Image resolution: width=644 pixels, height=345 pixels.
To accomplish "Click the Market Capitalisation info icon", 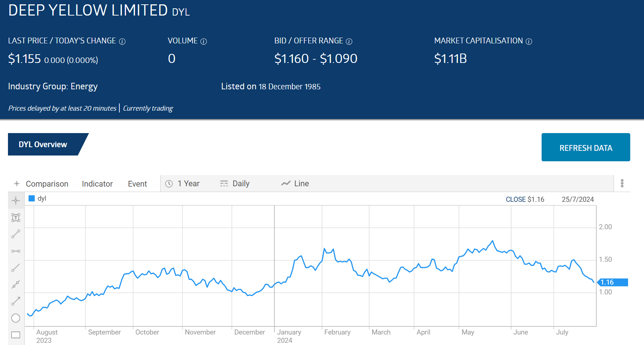I will [x=529, y=42].
